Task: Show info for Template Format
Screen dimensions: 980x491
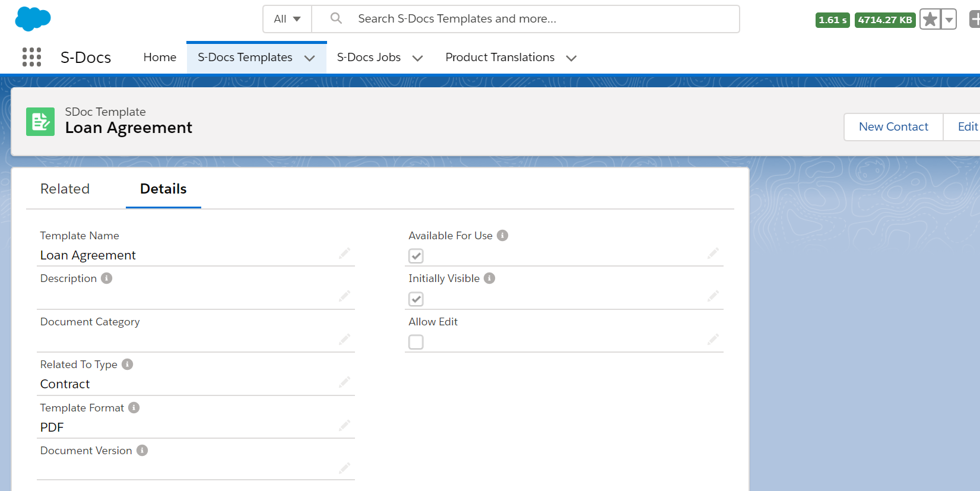Action: [134, 407]
